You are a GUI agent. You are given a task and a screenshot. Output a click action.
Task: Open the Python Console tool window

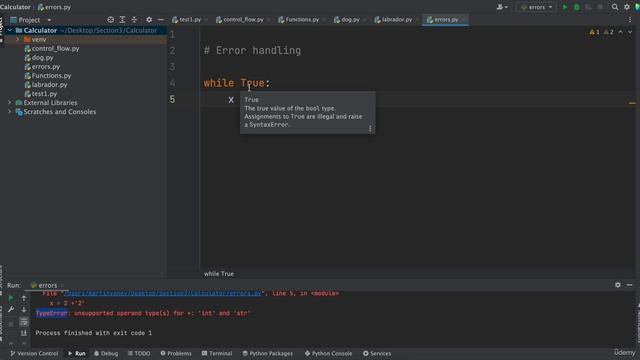pos(329,353)
